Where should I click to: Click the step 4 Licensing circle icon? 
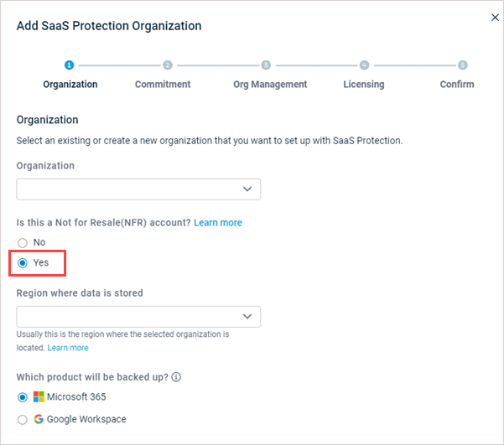pos(364,65)
